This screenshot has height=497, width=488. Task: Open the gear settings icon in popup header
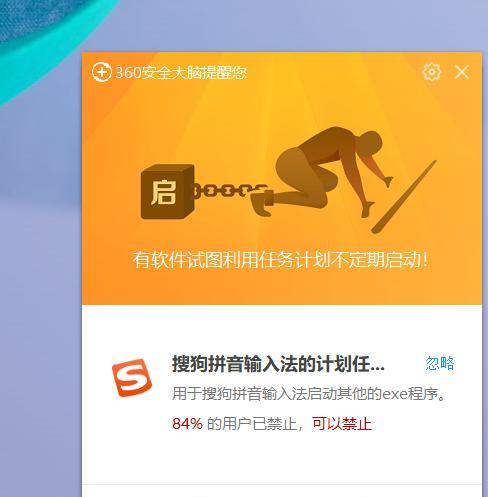[432, 72]
